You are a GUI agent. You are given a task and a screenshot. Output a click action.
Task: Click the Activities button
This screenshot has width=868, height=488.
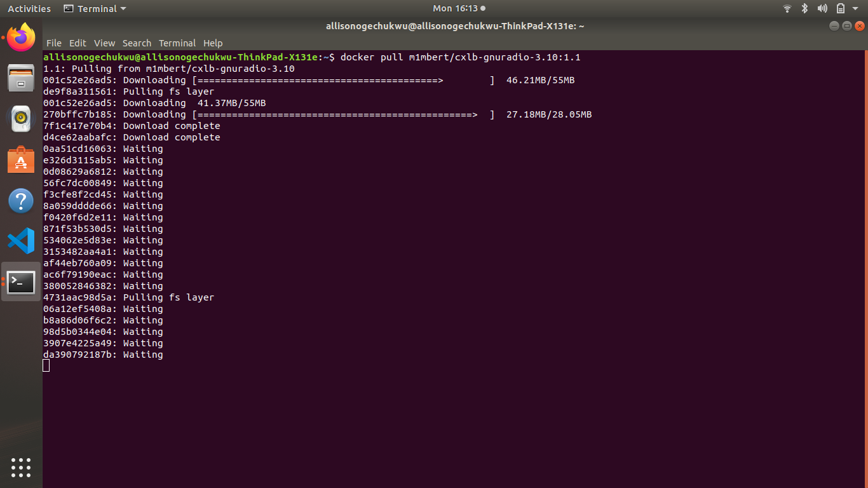[x=29, y=8]
